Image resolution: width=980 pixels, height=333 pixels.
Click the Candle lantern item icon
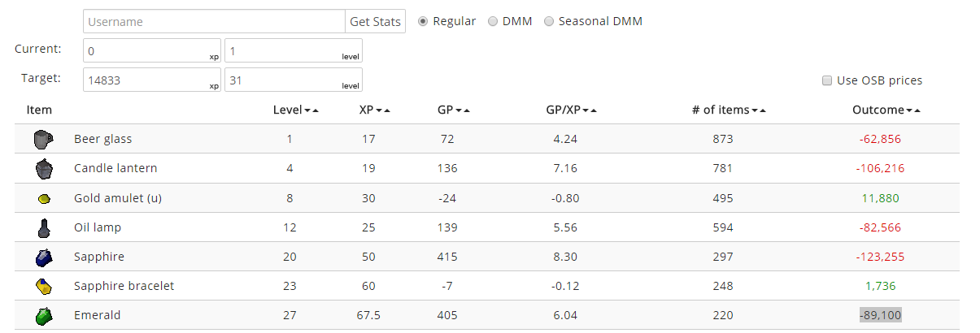point(43,169)
